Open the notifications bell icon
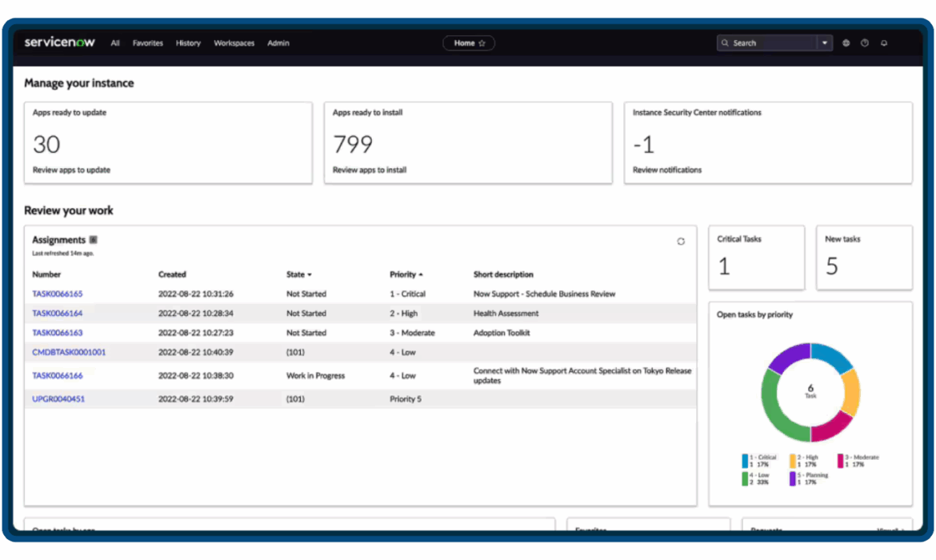Screen dimensions: 936x560 [884, 43]
